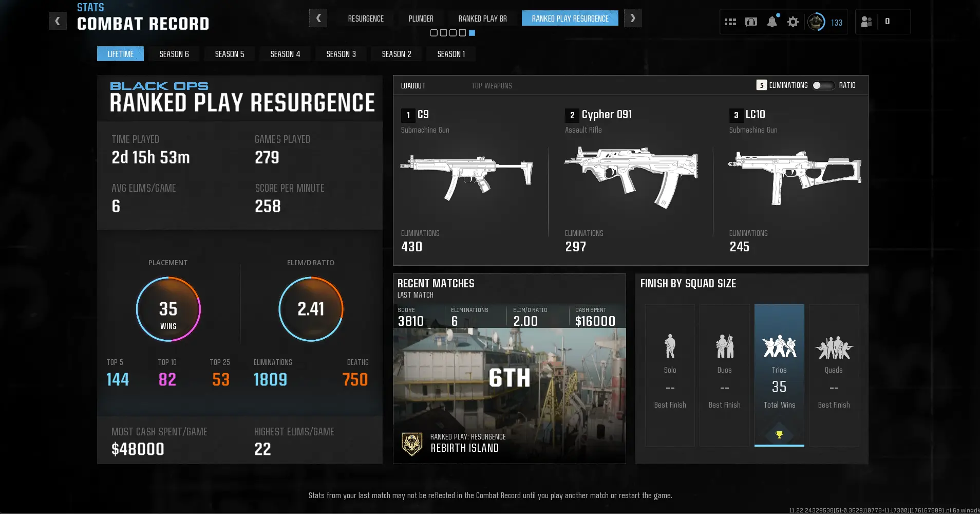Image resolution: width=980 pixels, height=514 pixels.
Task: Click the gold trophy icon under Trios
Action: point(779,435)
